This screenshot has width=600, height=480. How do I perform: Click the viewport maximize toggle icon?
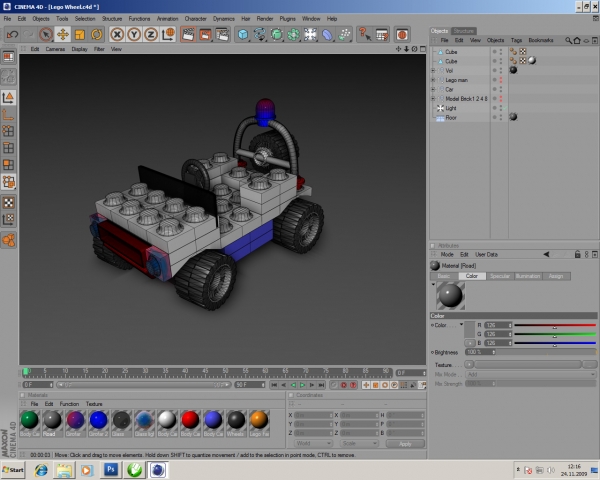(422, 49)
